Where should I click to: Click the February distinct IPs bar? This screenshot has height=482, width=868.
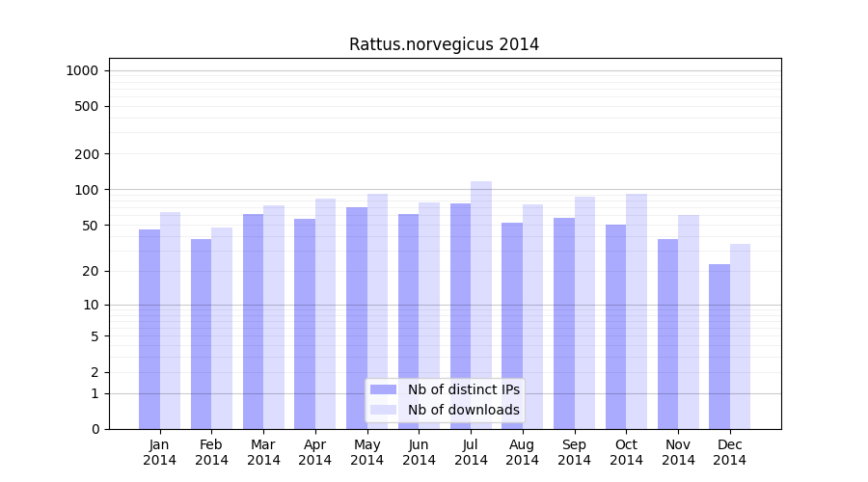(x=201, y=333)
